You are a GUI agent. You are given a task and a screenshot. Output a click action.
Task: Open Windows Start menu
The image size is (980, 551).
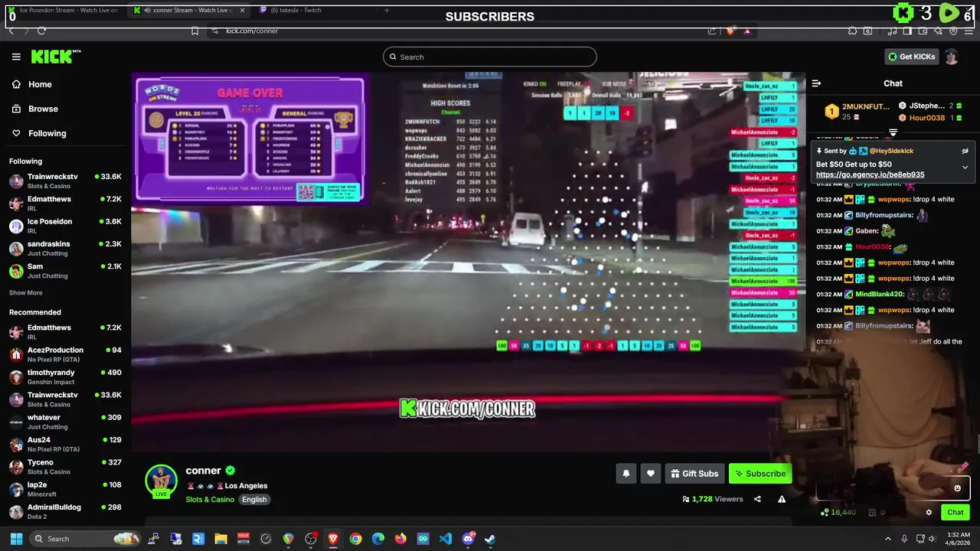point(16,539)
